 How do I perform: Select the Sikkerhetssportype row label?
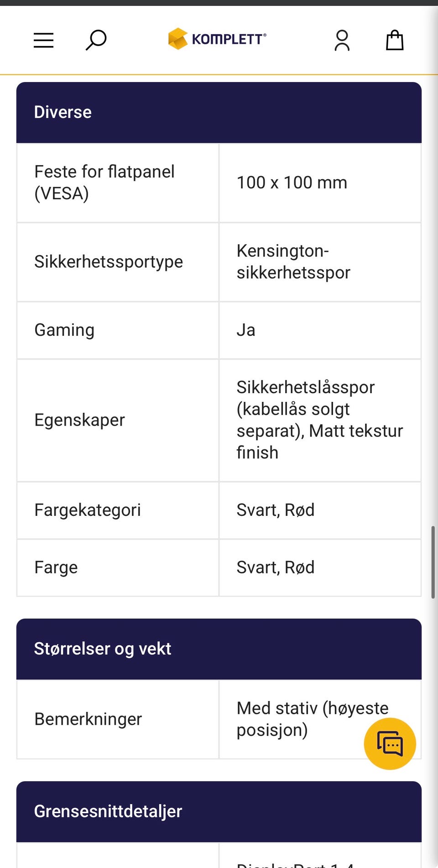pos(109,262)
